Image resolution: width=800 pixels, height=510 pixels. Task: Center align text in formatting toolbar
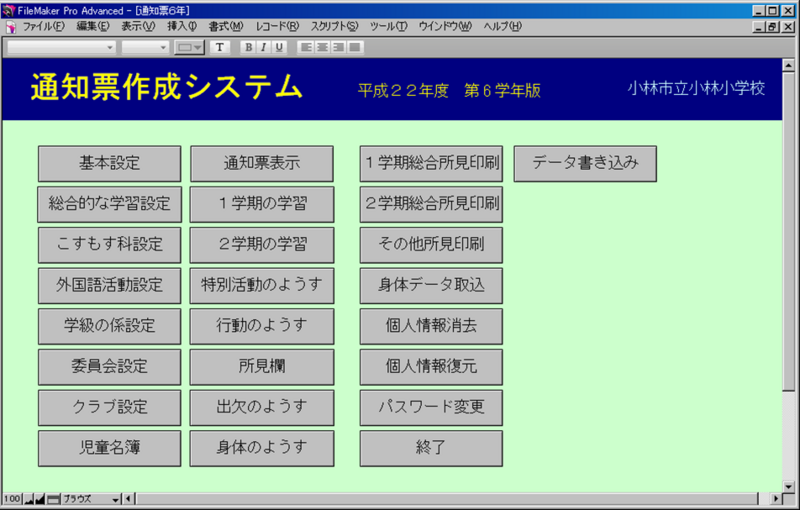pyautogui.click(x=324, y=47)
